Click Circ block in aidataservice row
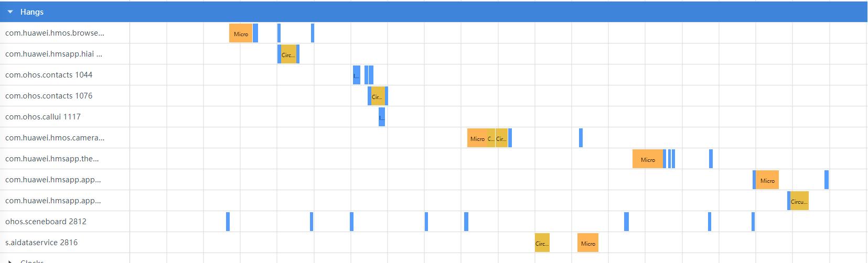Viewport: 868px width, 263px height. point(542,243)
